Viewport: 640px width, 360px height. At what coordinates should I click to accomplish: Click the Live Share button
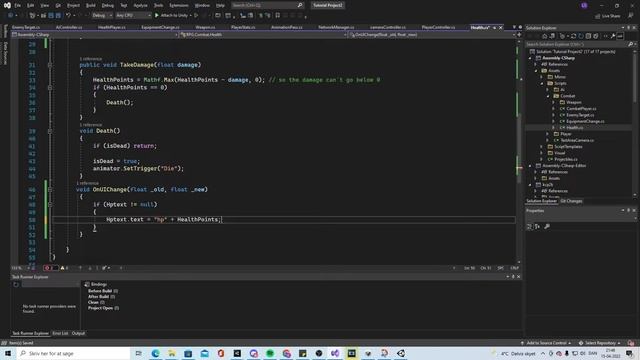tap(608, 16)
